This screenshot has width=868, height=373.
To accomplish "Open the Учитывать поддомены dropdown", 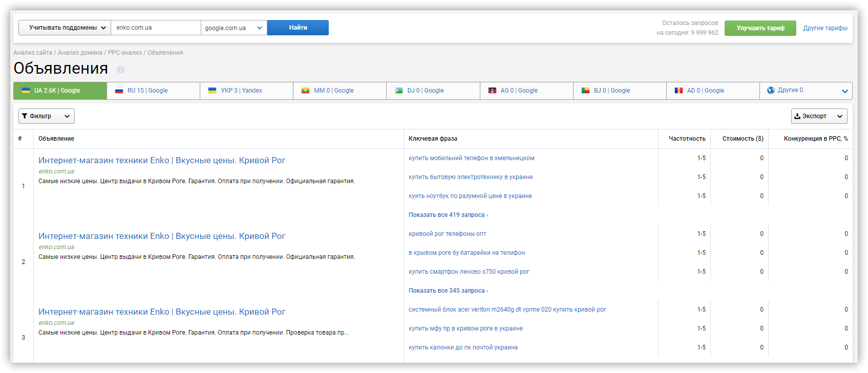I will [x=65, y=28].
